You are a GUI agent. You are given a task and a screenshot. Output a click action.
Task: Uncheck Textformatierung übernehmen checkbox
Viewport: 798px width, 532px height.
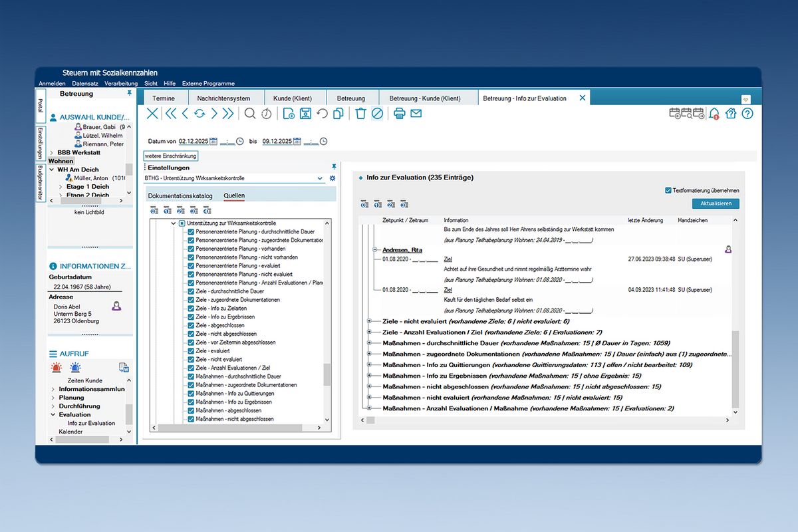tap(668, 190)
